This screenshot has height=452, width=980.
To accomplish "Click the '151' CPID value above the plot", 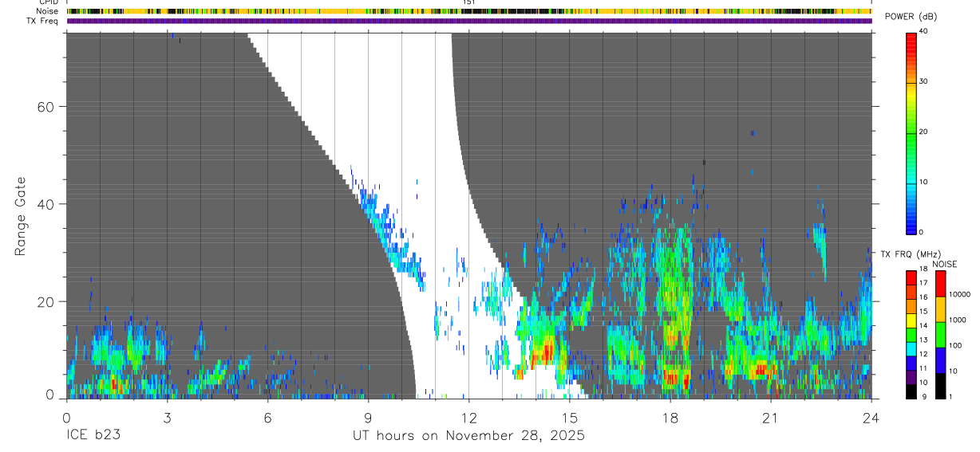I will coord(469,2).
